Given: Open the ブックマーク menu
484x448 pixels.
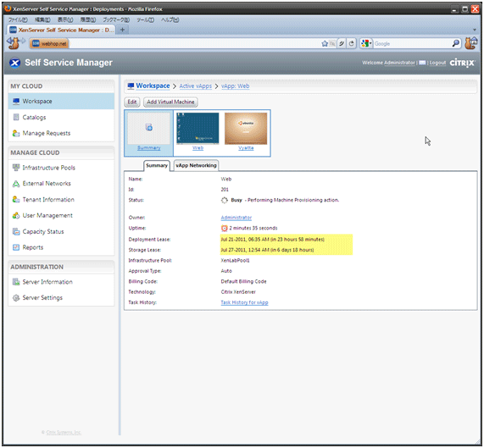Looking at the screenshot, I should tap(116, 19).
